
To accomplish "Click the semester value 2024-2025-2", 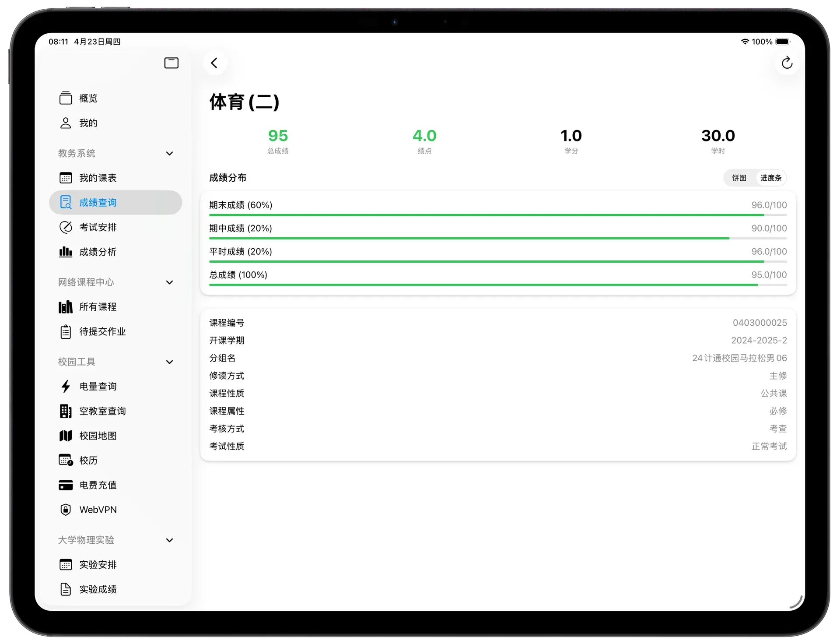I will tap(759, 340).
